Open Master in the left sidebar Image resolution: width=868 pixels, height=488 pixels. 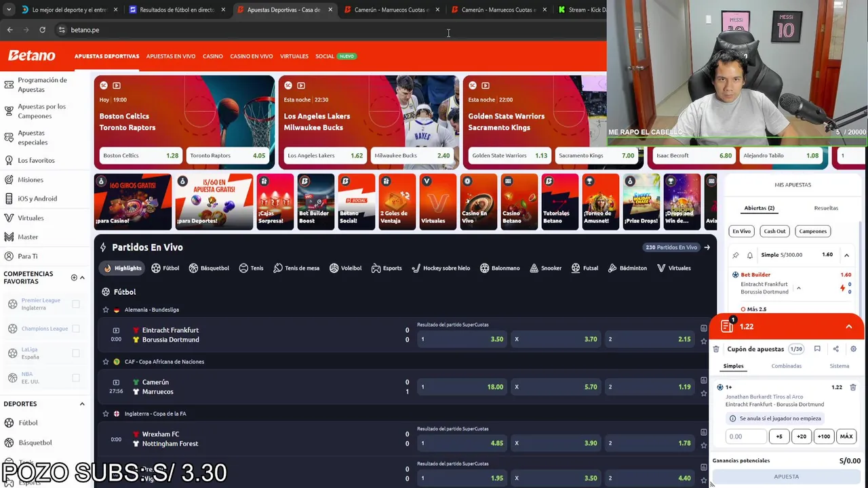(28, 237)
